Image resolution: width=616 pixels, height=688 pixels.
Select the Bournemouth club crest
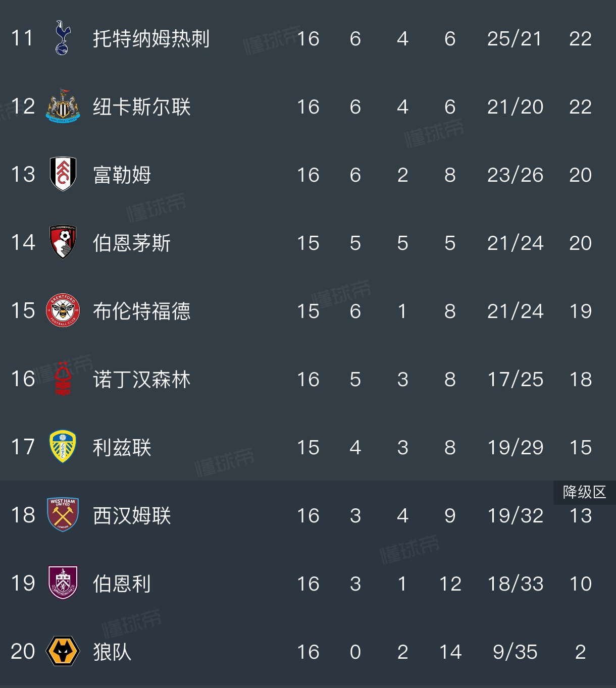(x=63, y=242)
